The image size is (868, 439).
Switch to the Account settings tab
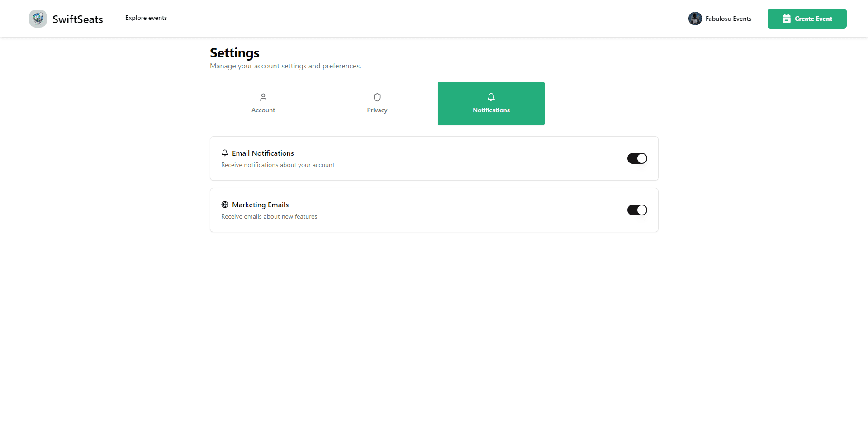[x=263, y=103]
